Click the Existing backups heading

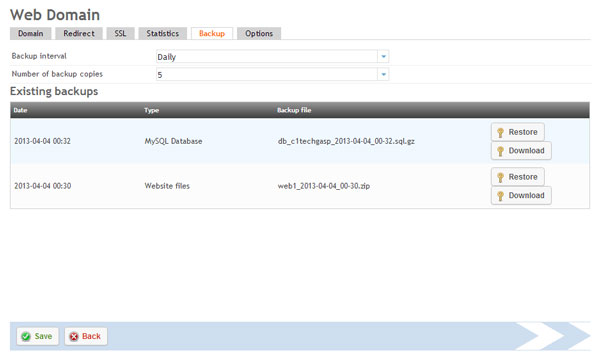pos(54,91)
